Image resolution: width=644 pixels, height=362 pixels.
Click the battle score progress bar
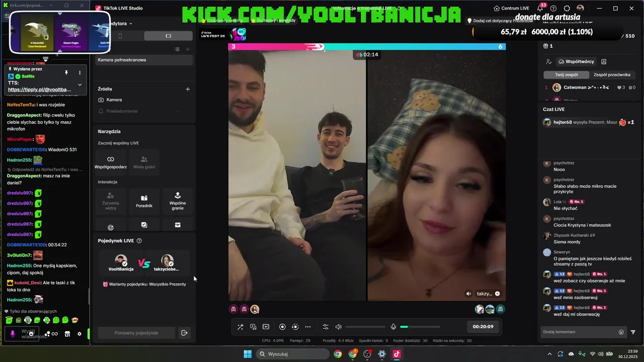[x=367, y=47]
